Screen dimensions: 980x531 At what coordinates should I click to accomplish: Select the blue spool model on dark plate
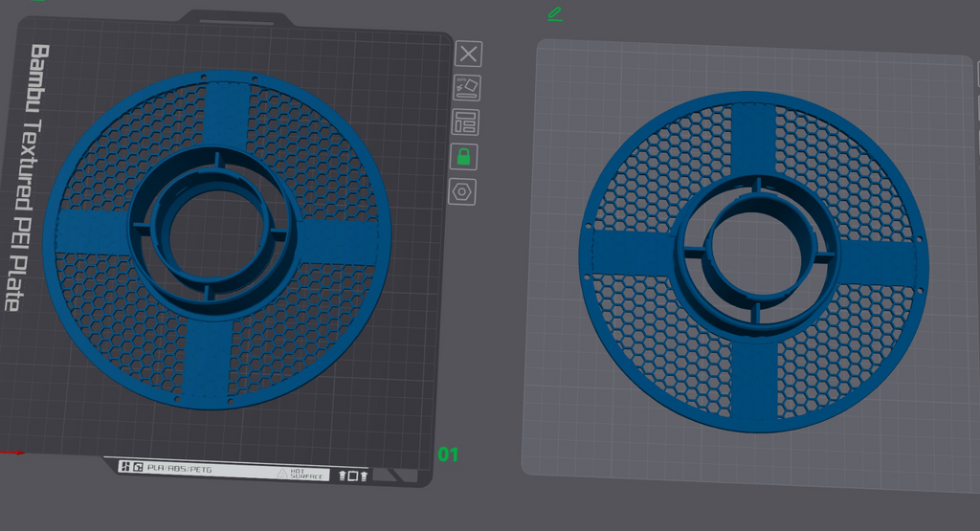(217, 240)
